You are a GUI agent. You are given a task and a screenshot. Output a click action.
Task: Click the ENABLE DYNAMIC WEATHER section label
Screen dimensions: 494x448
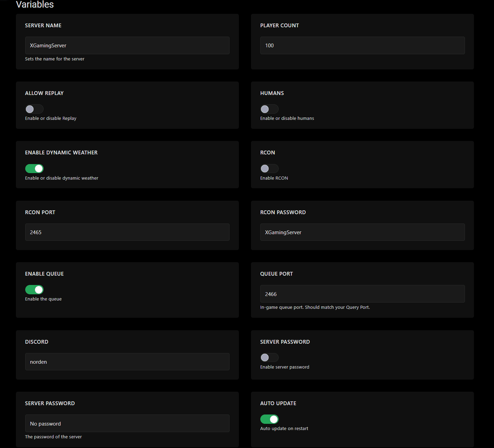pos(61,152)
